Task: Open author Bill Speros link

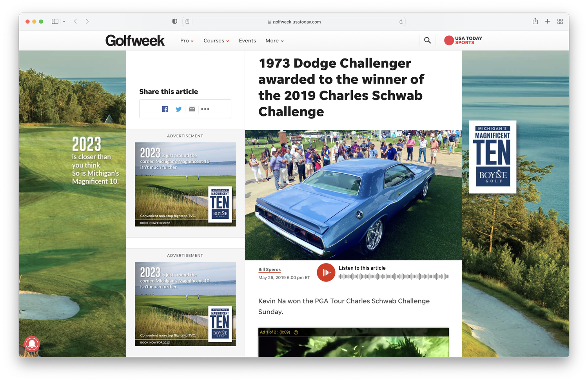Action: [269, 269]
